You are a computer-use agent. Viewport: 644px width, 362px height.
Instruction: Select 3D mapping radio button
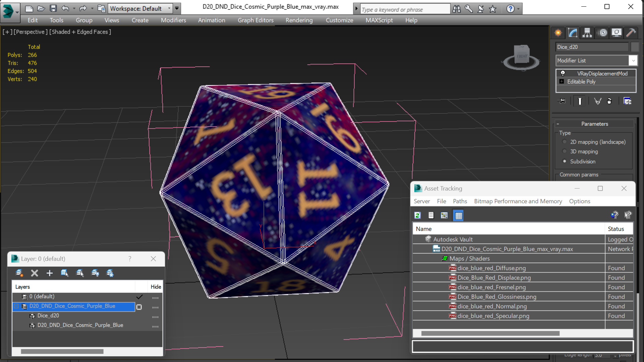coord(565,151)
